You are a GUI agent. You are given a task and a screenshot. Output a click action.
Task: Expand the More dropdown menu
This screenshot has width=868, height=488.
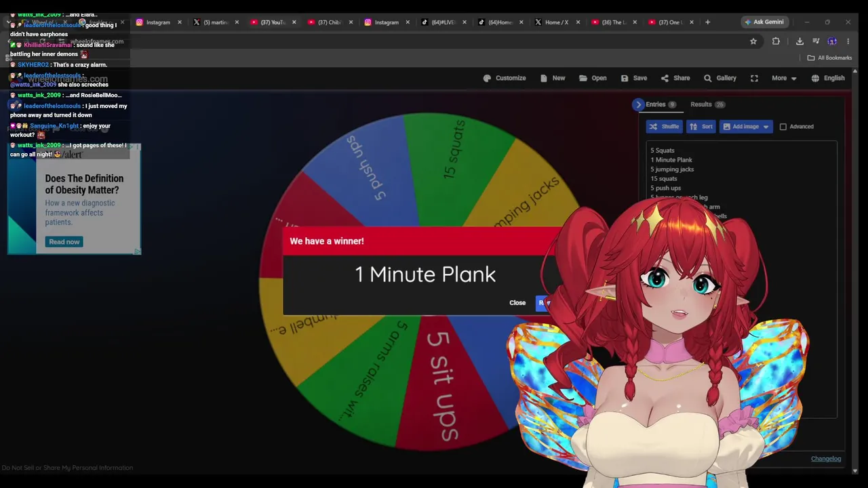(x=784, y=78)
